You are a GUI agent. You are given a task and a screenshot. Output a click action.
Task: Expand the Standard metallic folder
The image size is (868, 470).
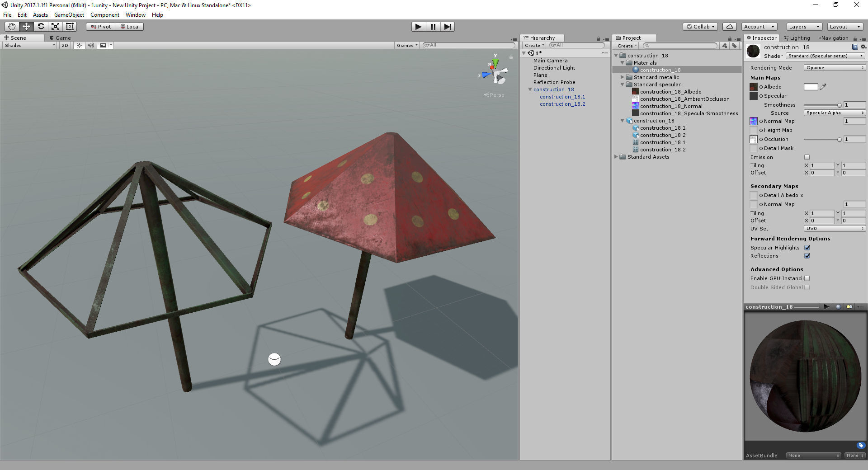pos(623,77)
